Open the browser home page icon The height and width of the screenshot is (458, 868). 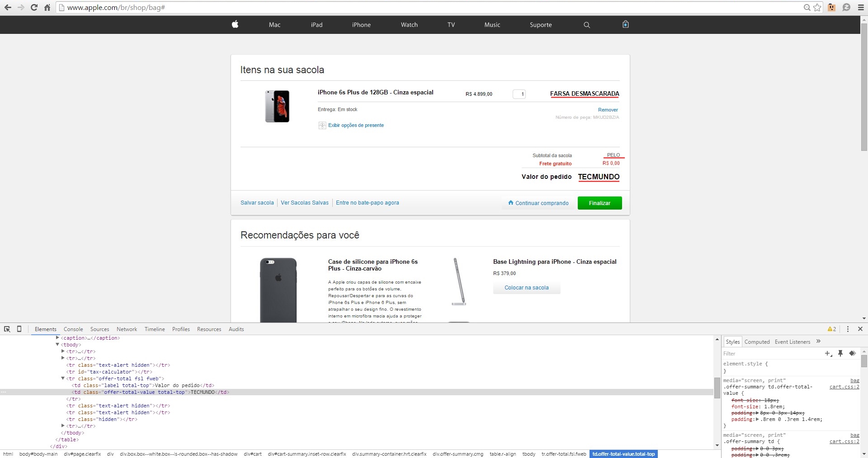47,7
